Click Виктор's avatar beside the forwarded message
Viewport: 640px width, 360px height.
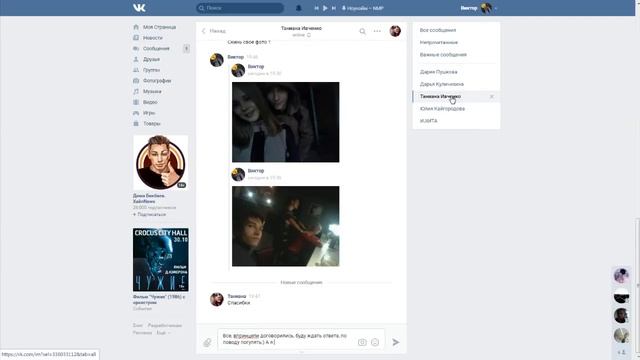(216, 60)
